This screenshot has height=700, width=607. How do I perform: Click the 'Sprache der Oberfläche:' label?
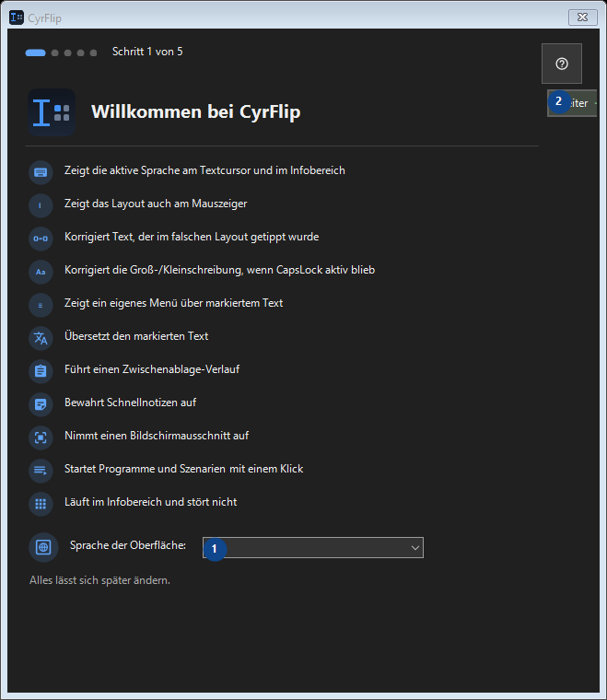(x=128, y=545)
